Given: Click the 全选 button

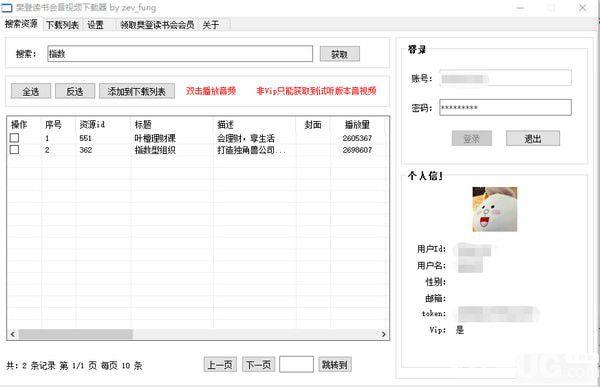Looking at the screenshot, I should [x=31, y=91].
